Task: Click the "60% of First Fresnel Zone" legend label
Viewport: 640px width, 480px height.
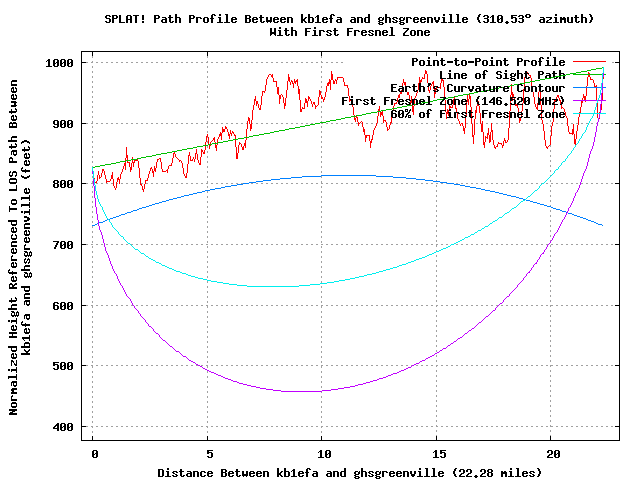Action: click(478, 114)
